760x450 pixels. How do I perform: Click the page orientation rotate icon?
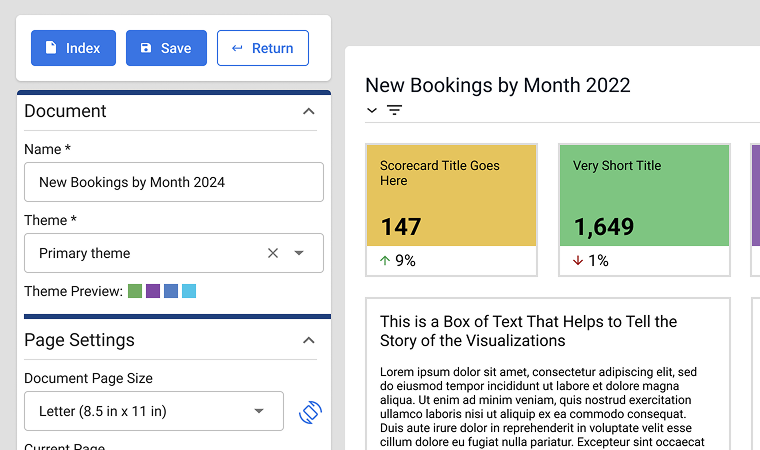coord(311,411)
